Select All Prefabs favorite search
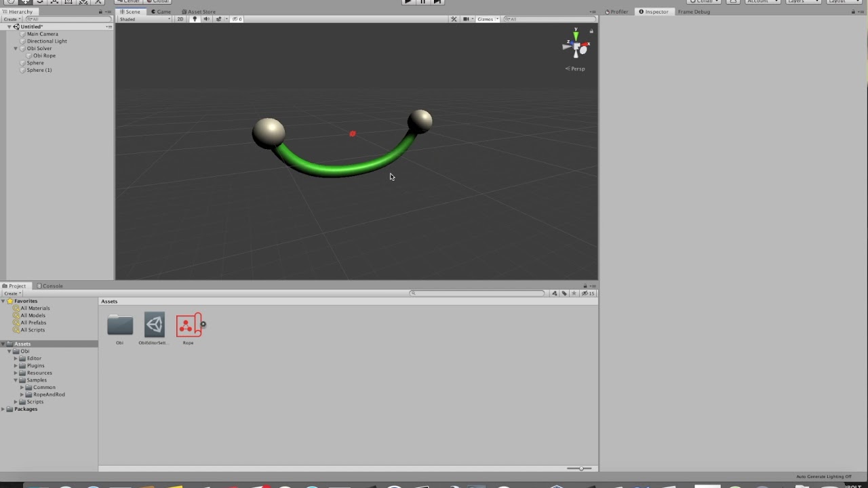Viewport: 868px width, 488px height. (x=33, y=323)
